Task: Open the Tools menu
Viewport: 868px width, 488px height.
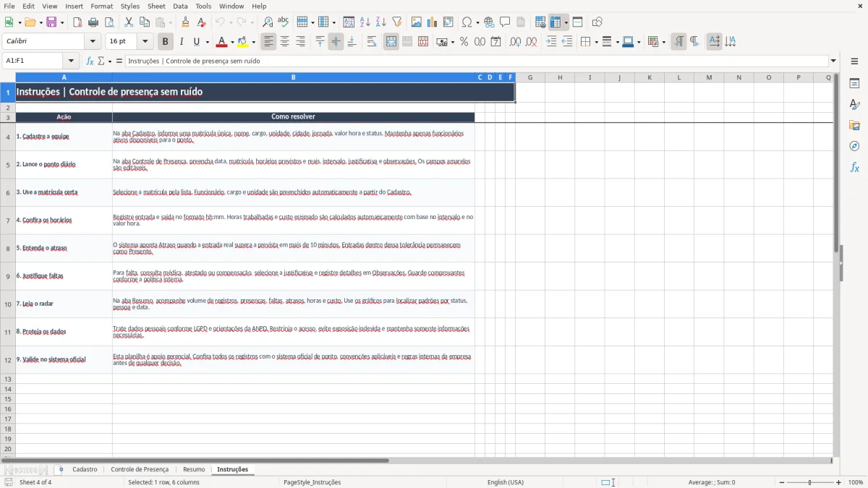Action: pyautogui.click(x=203, y=6)
